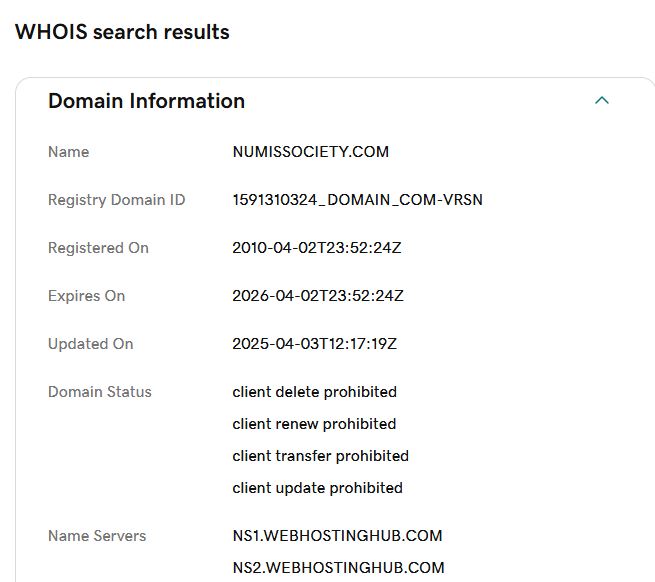The image size is (655, 582).
Task: Click the Updated On date 2025-04-03
Action: click(314, 344)
